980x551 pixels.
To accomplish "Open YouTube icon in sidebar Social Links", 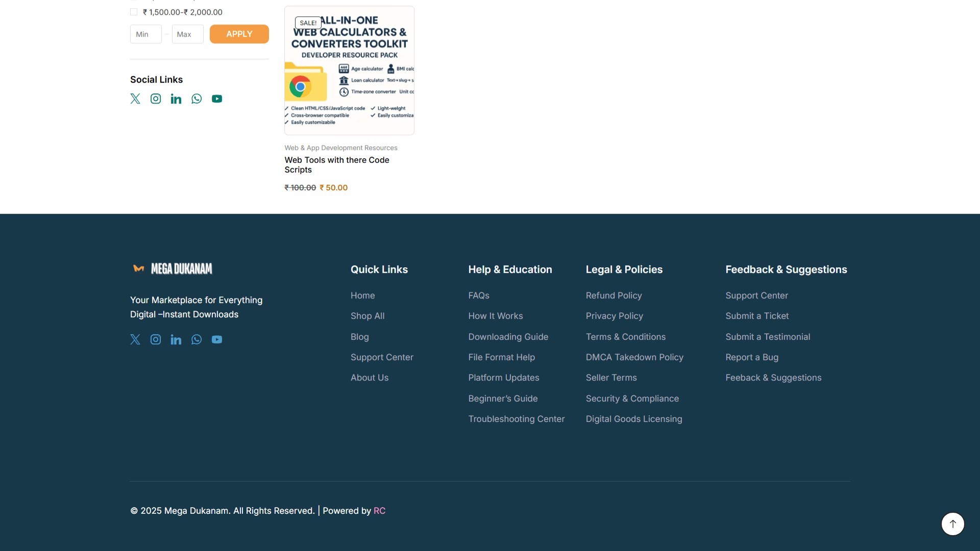I will coord(217,99).
